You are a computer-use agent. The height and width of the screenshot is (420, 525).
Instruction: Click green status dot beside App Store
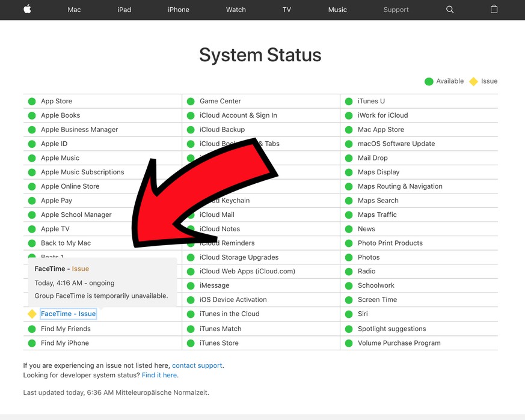pos(32,102)
